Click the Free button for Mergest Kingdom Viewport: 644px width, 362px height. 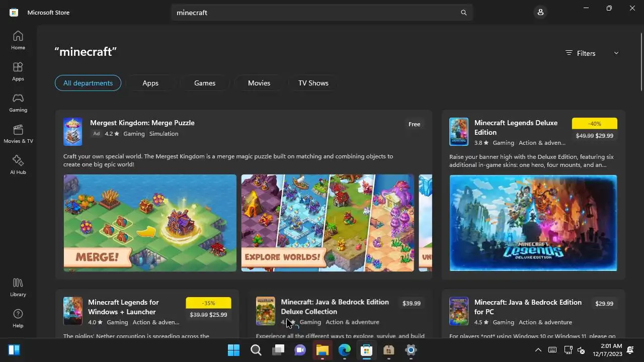point(415,124)
